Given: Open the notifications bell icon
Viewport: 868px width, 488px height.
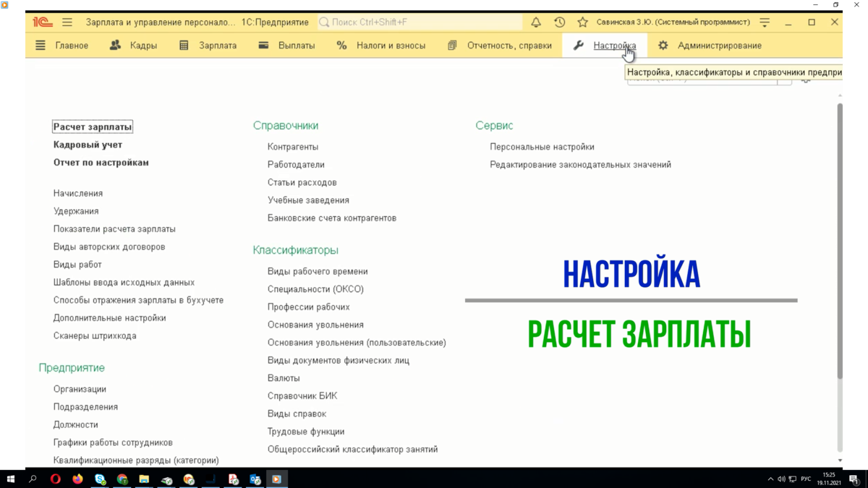Looking at the screenshot, I should tap(535, 22).
